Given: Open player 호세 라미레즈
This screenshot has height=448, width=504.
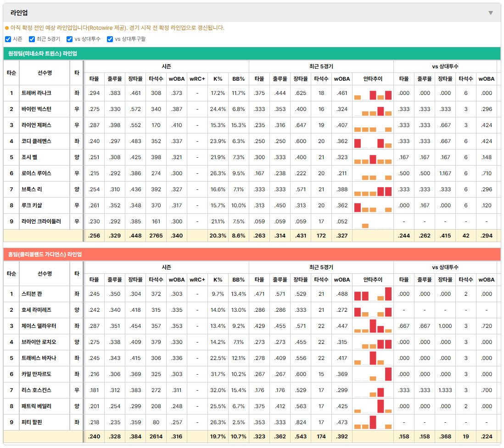Looking at the screenshot, I should 36,310.
